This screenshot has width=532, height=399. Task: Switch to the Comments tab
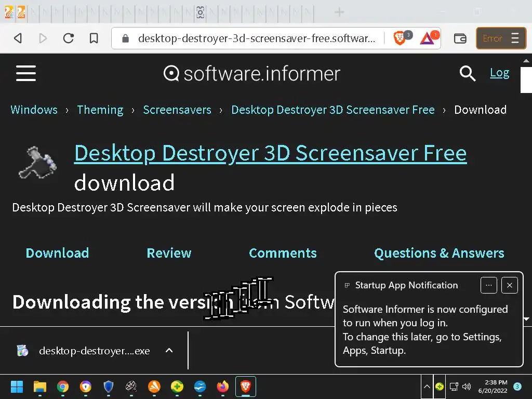(x=283, y=253)
